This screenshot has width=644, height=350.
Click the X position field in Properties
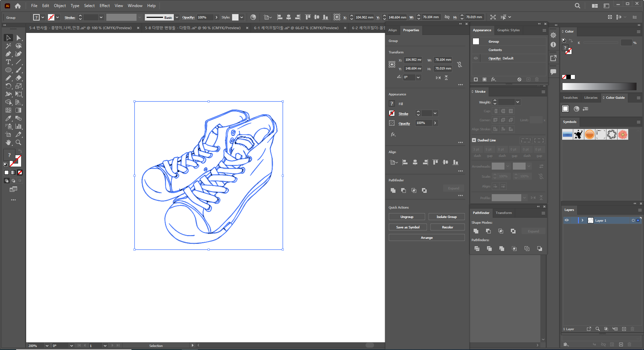[x=413, y=60]
